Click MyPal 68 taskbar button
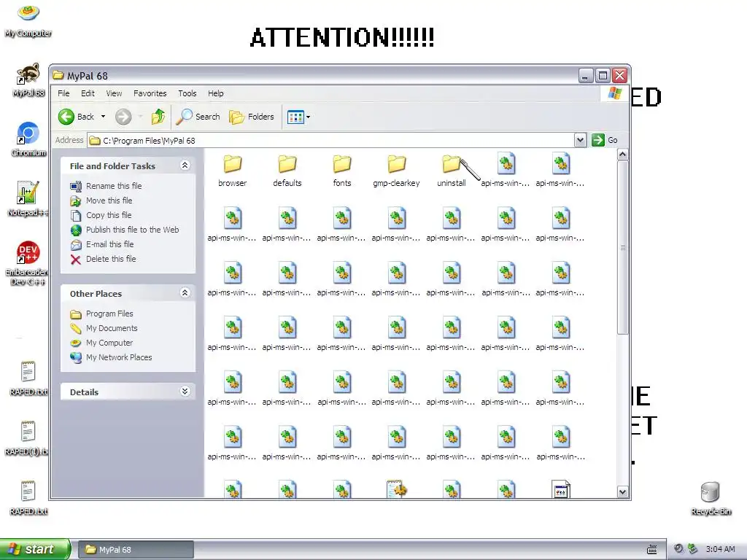747x560 pixels. pos(135,550)
